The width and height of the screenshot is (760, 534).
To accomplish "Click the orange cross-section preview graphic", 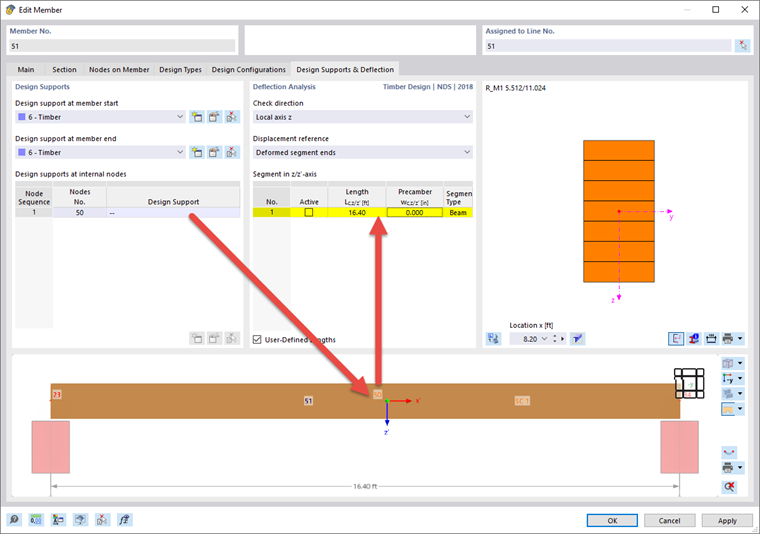I will 619,211.
